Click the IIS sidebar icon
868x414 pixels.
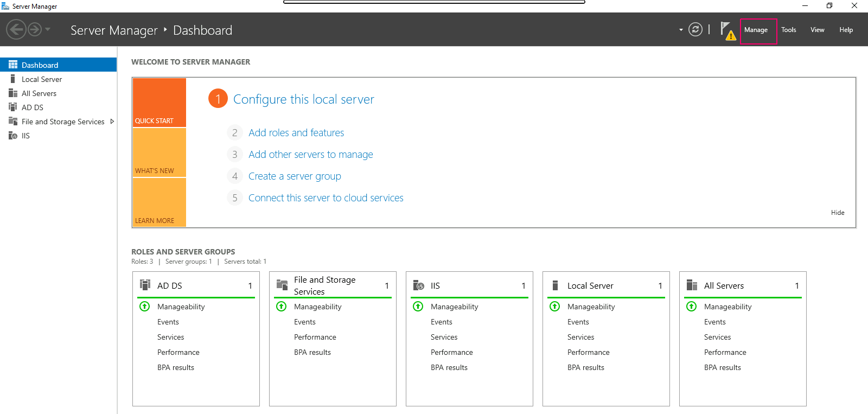(x=13, y=136)
